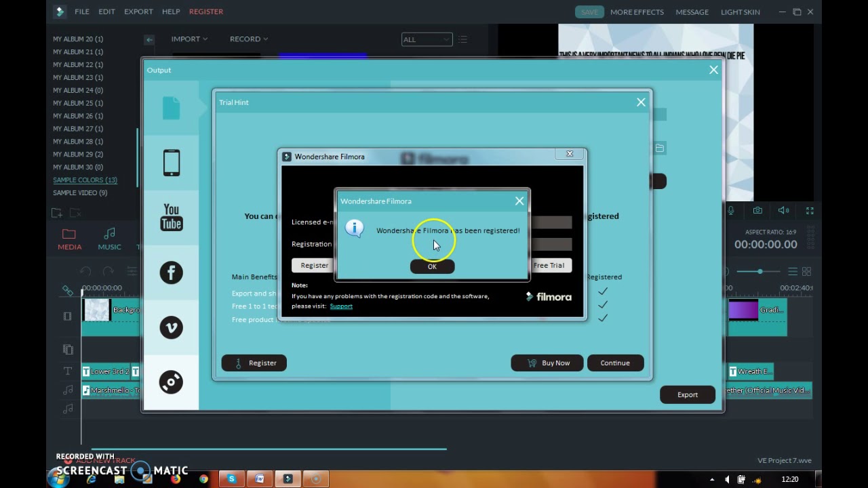This screenshot has width=868, height=488.
Task: Click Buy Now in Trial Hint dialog
Action: (547, 363)
